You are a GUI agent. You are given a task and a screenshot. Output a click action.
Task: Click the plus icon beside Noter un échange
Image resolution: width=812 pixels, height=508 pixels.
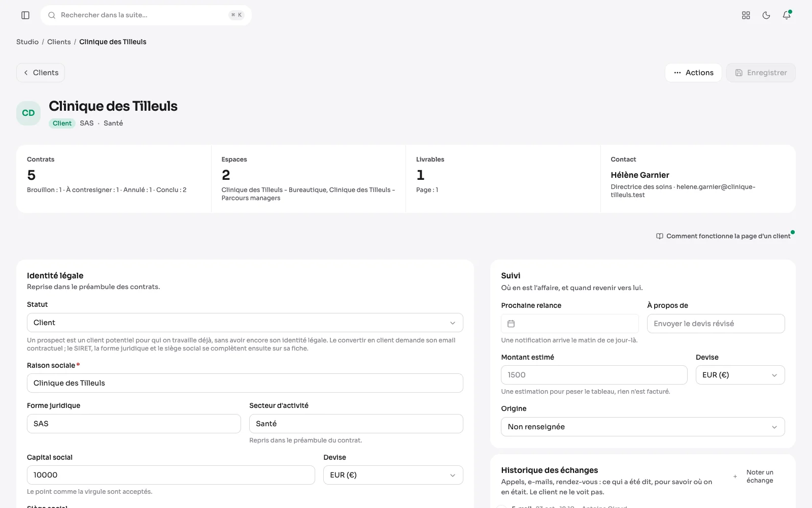coord(735,477)
